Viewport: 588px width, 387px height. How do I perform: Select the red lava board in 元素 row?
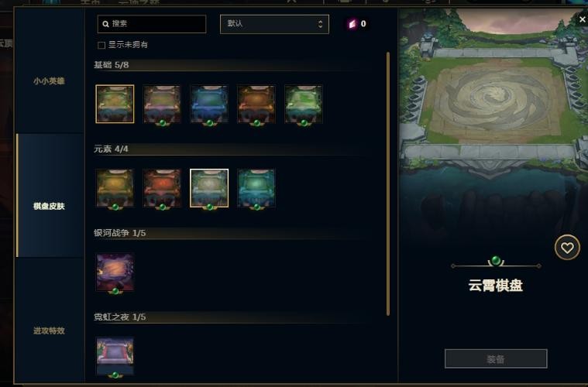coord(162,188)
